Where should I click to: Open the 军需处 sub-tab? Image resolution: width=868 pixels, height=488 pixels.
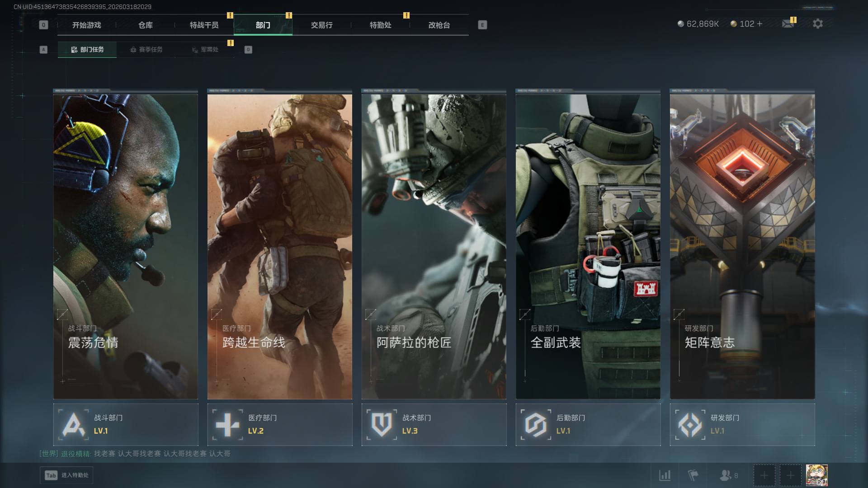click(205, 50)
